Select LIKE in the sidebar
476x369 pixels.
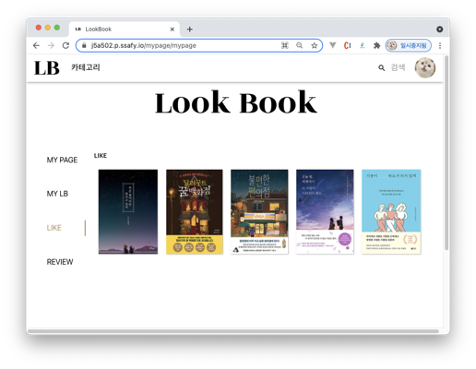coord(54,228)
